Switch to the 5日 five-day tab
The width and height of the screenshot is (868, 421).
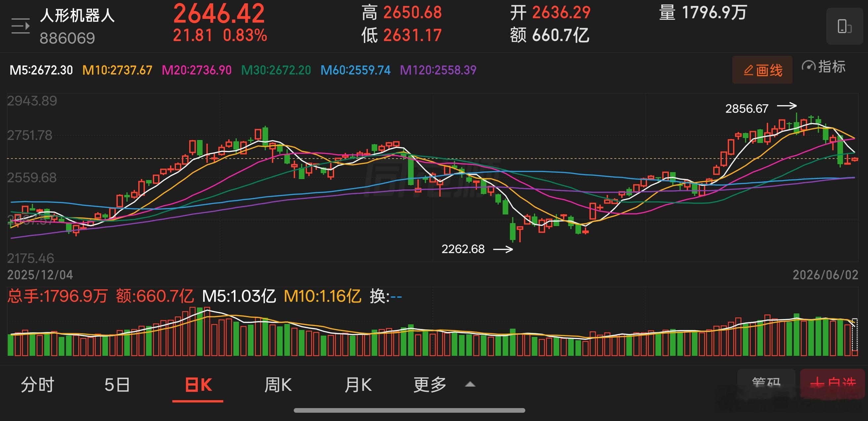coord(117,385)
